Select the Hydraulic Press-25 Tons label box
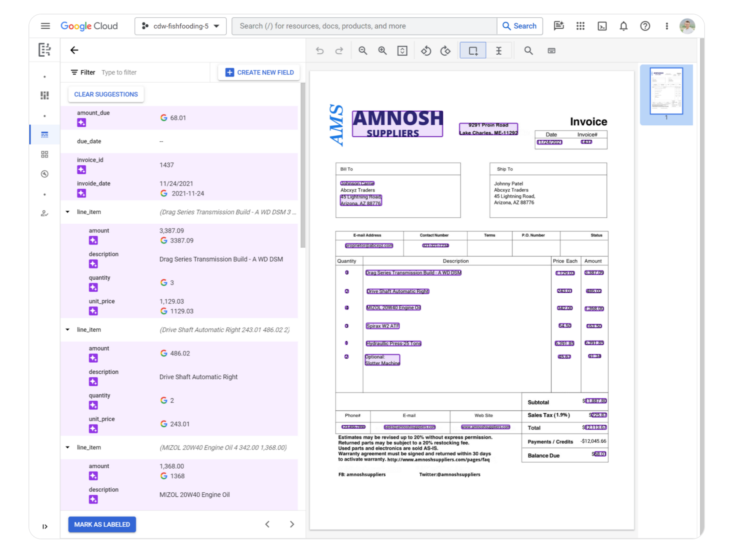 pyautogui.click(x=394, y=343)
